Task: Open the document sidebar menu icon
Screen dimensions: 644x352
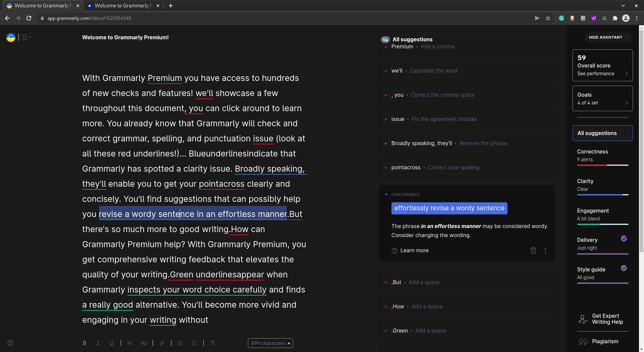Action: point(26,37)
